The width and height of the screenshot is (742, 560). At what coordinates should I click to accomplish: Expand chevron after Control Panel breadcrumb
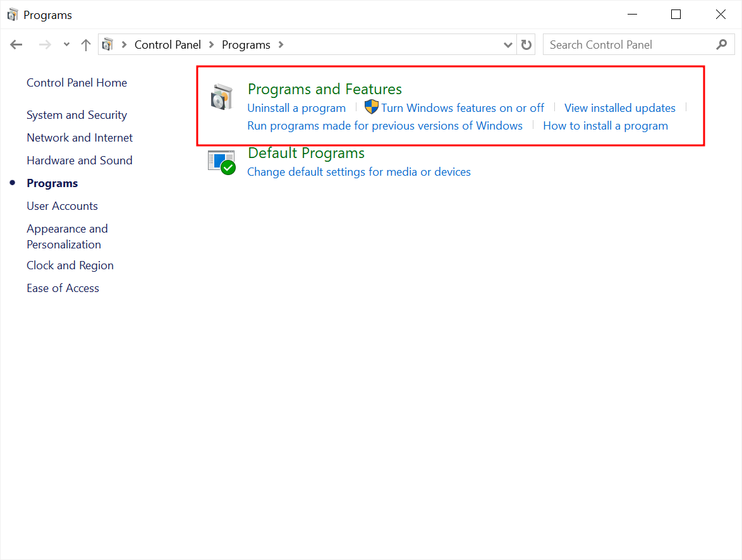212,44
